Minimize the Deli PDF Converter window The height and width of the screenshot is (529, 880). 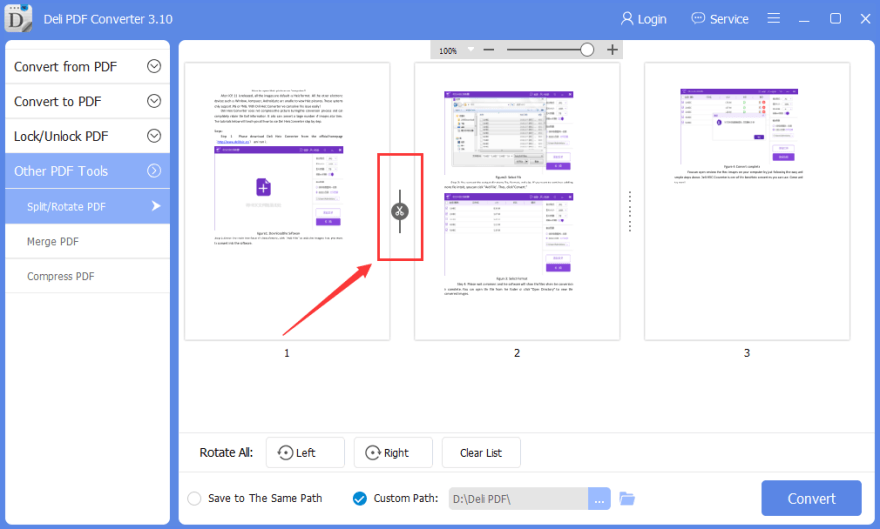coord(804,19)
